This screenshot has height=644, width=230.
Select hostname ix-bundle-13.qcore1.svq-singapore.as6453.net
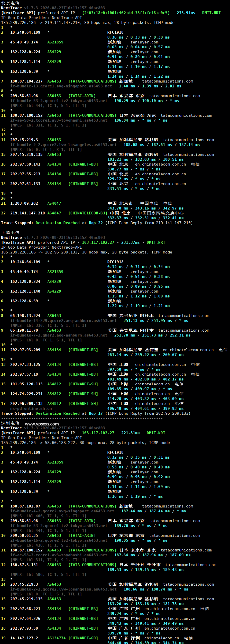tap(61, 86)
